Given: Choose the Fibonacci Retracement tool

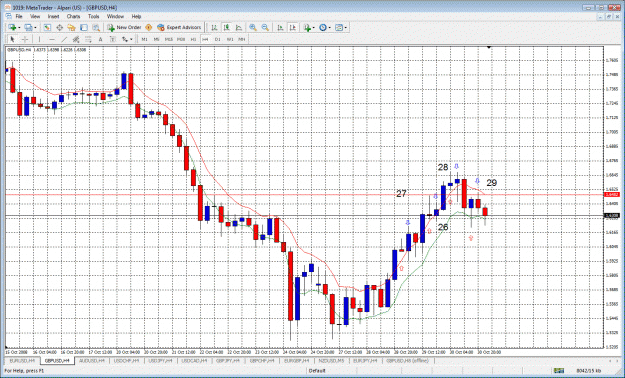Looking at the screenshot, I should coord(88,39).
